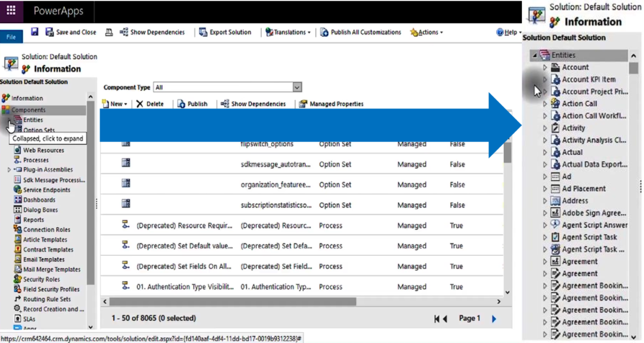The width and height of the screenshot is (644, 343).
Task: Open the Help menu
Action: pyautogui.click(x=509, y=32)
